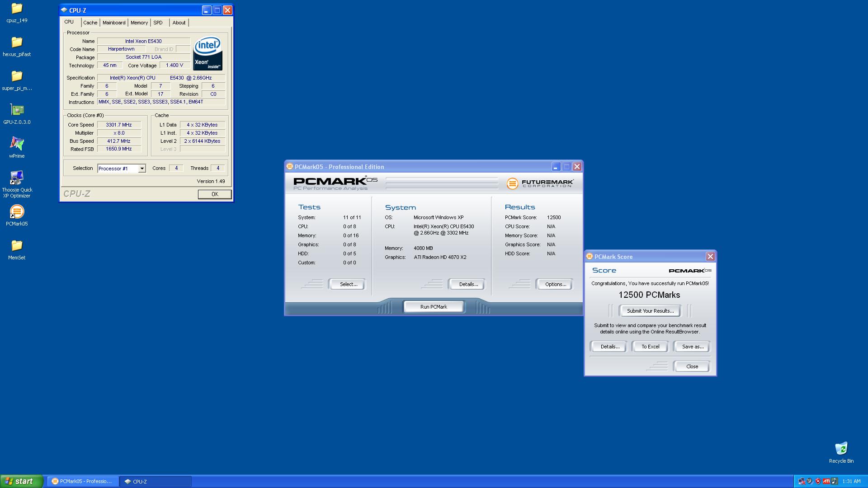Screen dimensions: 868x488
Task: Minimize the PCMark05 window
Action: (x=556, y=167)
